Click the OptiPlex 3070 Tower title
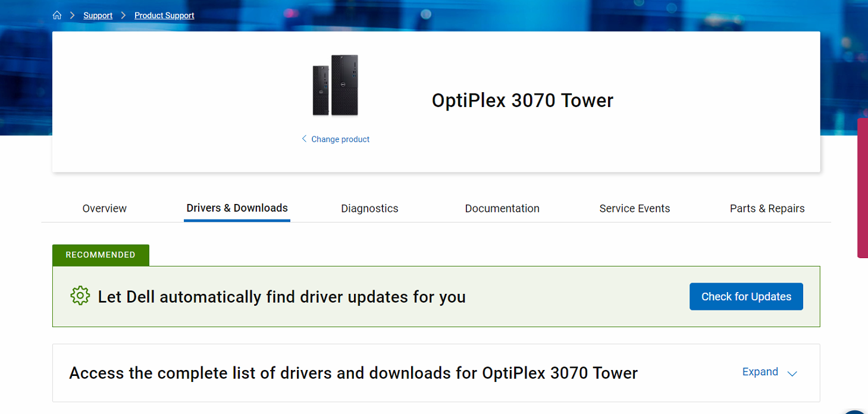 522,101
